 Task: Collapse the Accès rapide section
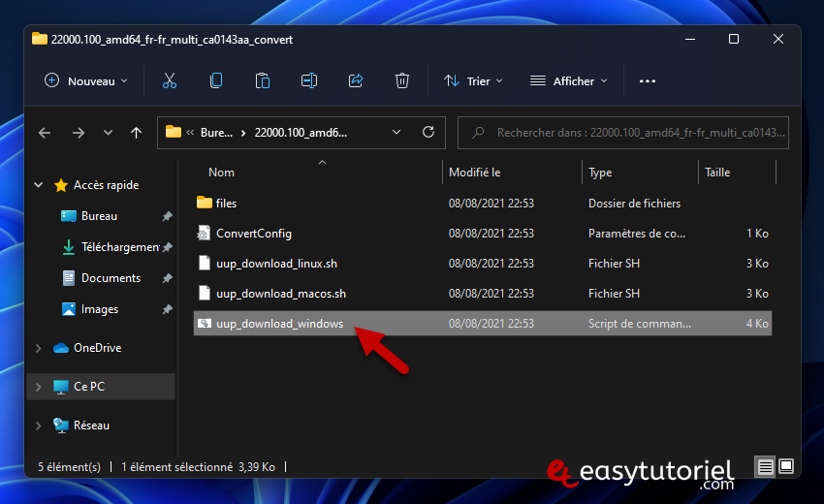[x=39, y=185]
